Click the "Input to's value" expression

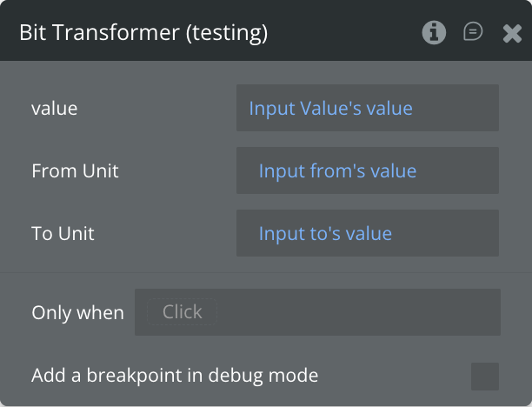[x=325, y=234]
